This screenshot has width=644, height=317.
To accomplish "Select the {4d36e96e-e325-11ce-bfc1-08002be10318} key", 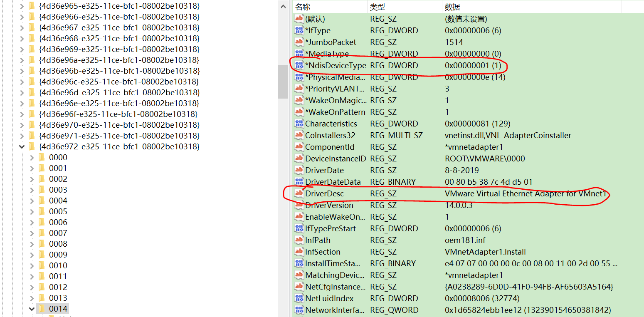I will (x=119, y=103).
